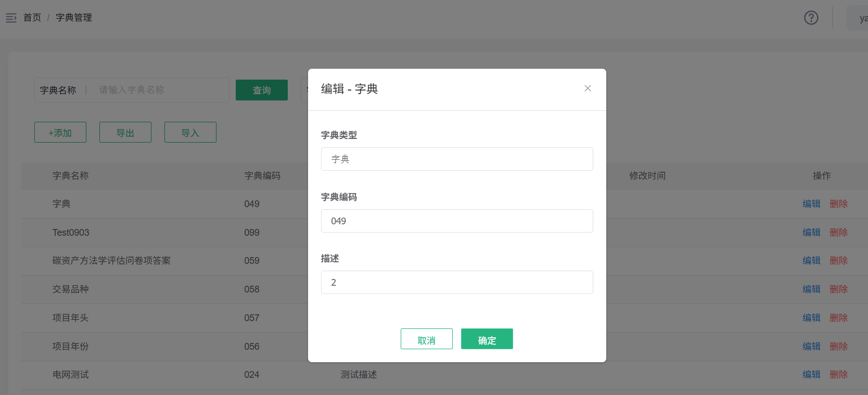The image size is (868, 395).
Task: Select the 电网测试 name cell
Action: coord(71,375)
